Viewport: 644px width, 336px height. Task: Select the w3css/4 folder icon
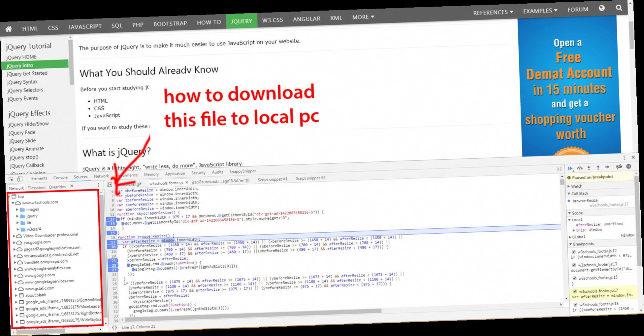click(x=23, y=229)
